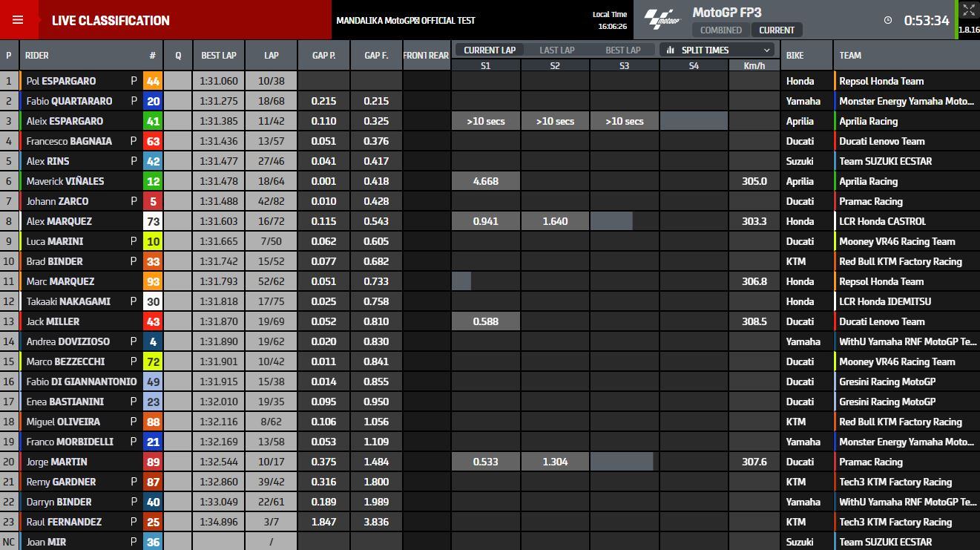Select rider Maverick VIÑALES

[65, 181]
